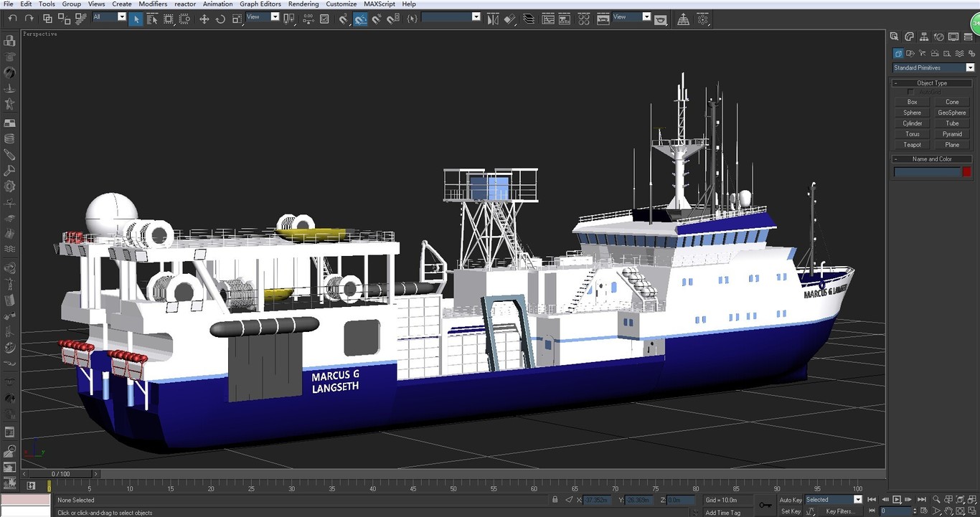Activate the Select and Rotate tool

220,19
